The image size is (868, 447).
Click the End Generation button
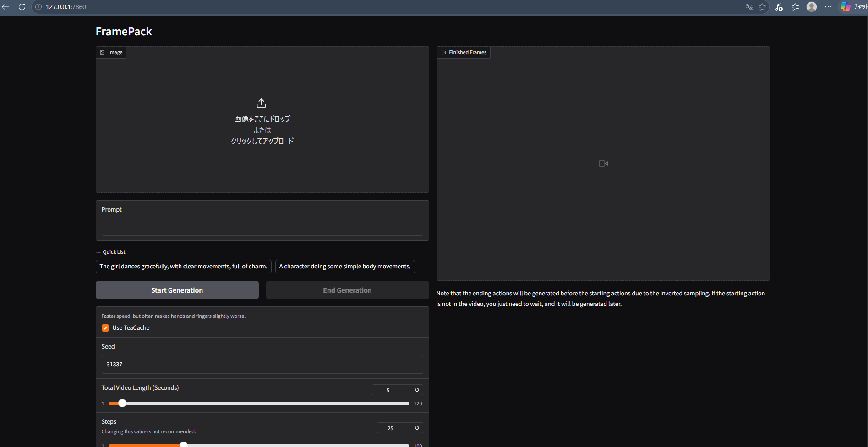tap(348, 290)
